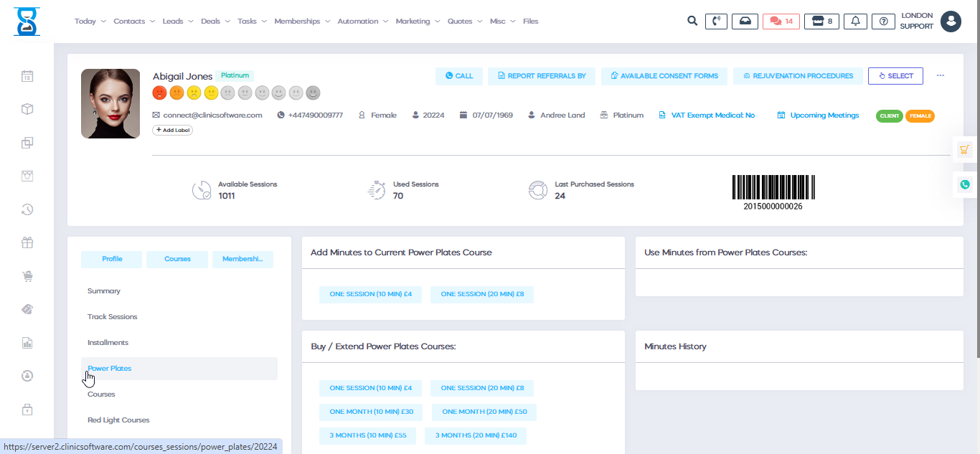Open the calendar icon in left sidebar

coord(27,76)
